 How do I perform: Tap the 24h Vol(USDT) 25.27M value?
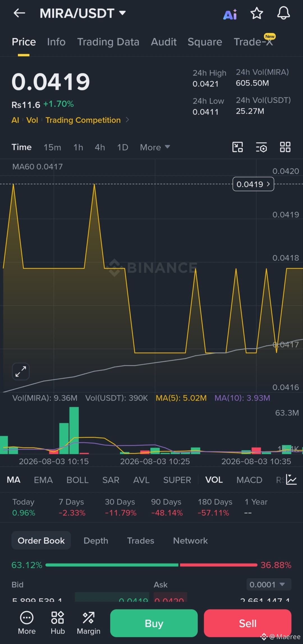[x=250, y=111]
